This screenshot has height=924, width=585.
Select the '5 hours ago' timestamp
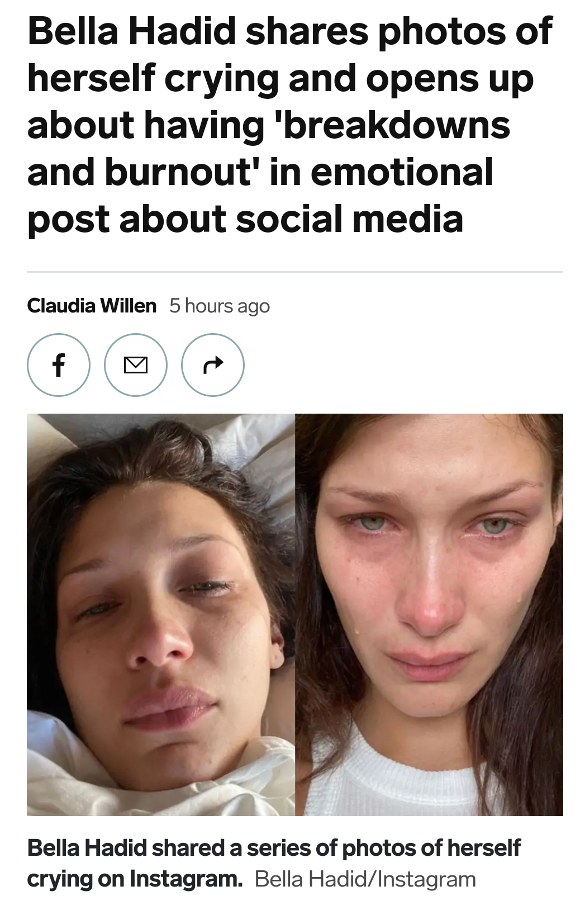[220, 306]
